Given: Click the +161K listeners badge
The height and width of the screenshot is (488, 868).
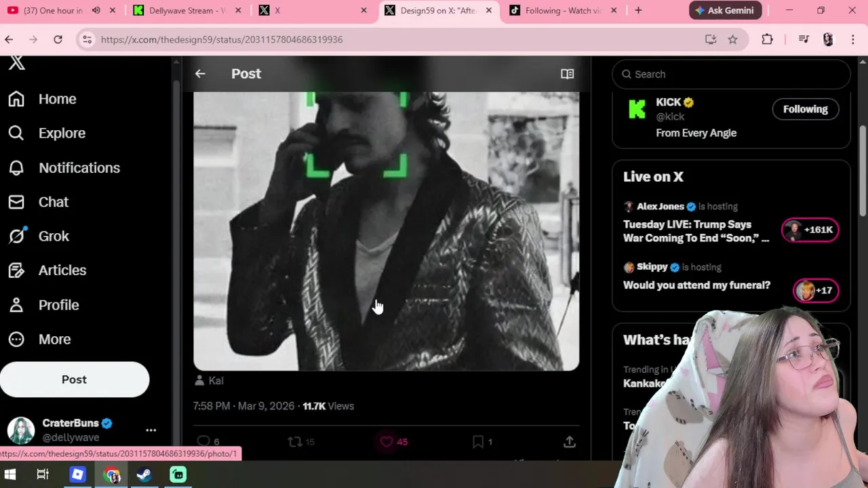Looking at the screenshot, I should click(810, 230).
